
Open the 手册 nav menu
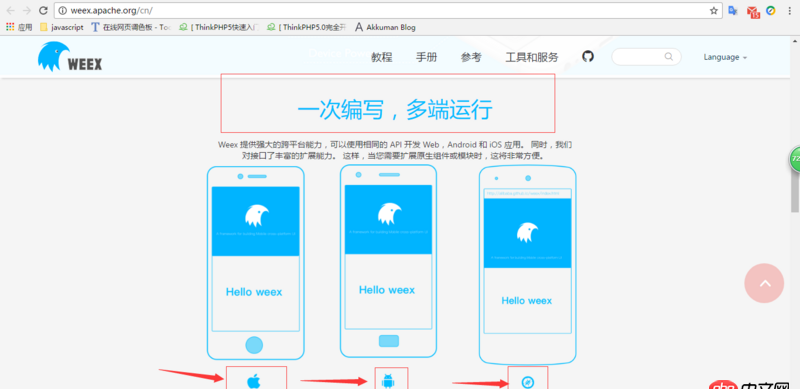pos(427,57)
